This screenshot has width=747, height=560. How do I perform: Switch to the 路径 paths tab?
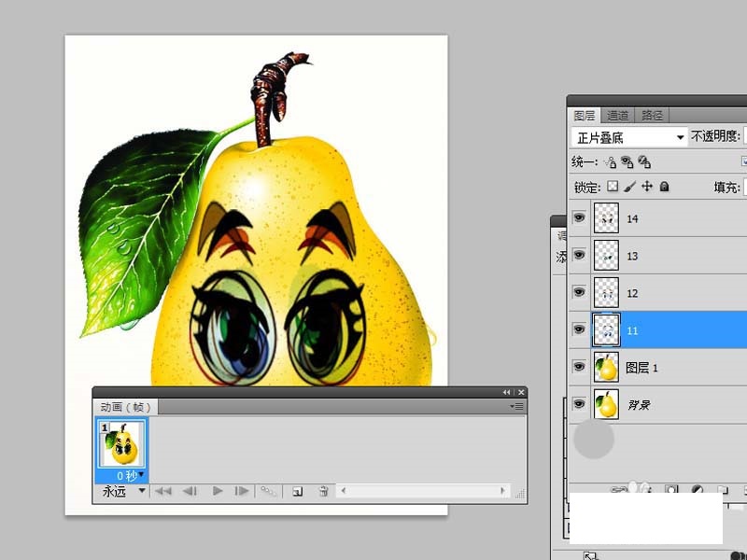(x=653, y=114)
